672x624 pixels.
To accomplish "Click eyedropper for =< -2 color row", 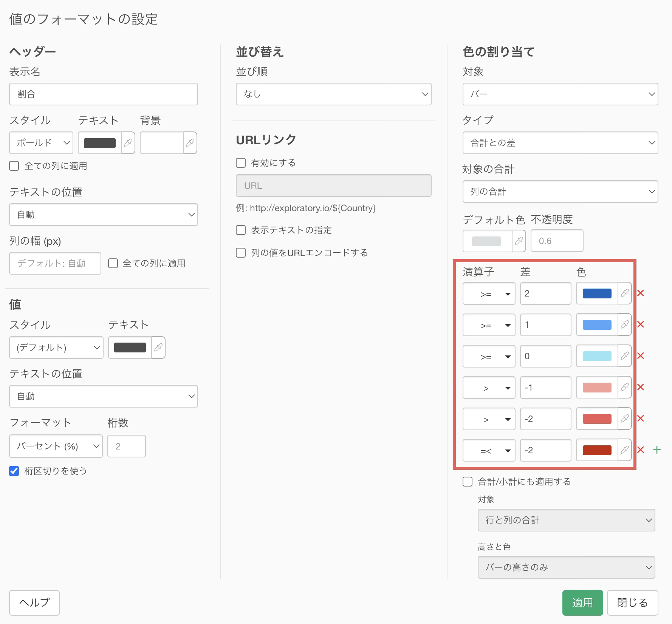I will click(625, 450).
